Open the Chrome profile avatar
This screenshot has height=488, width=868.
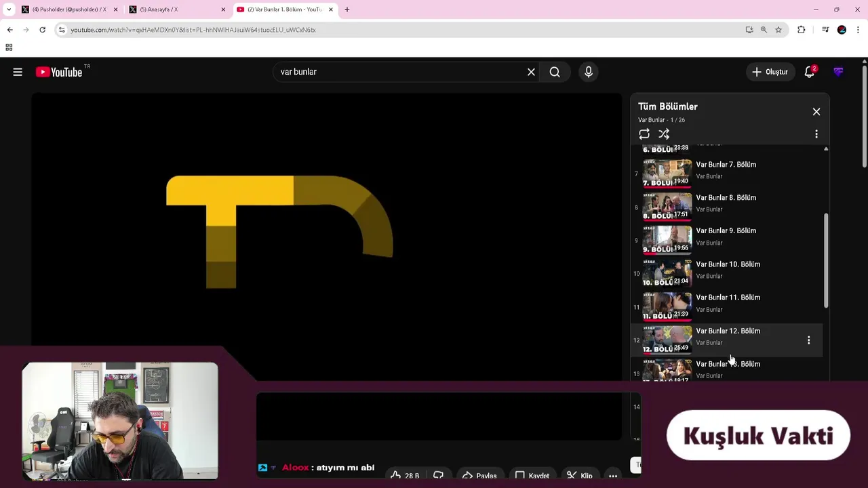coord(842,30)
